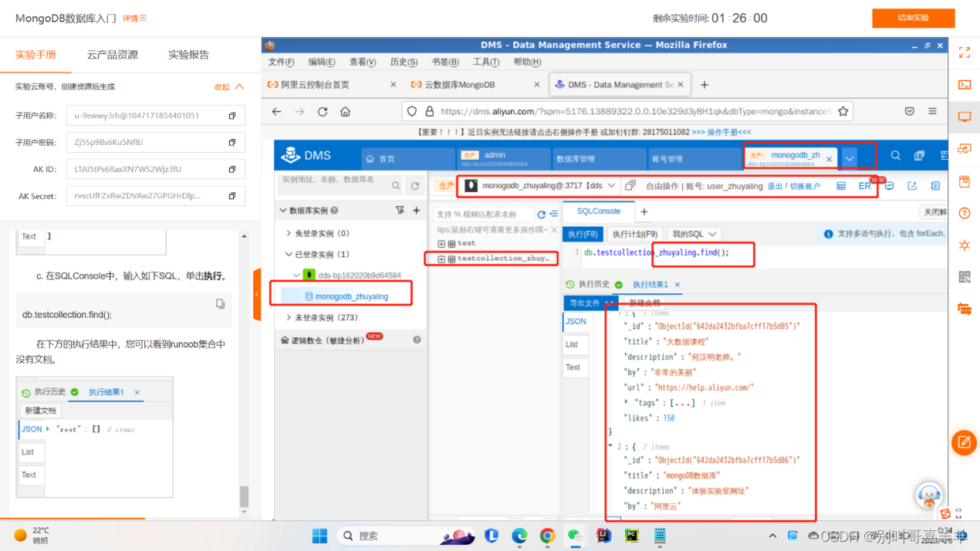Open the 历史(S) Firefox menu
980x551 pixels.
point(404,62)
